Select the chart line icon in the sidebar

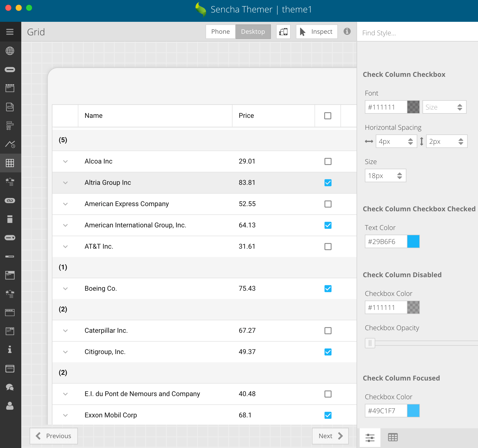(x=10, y=144)
